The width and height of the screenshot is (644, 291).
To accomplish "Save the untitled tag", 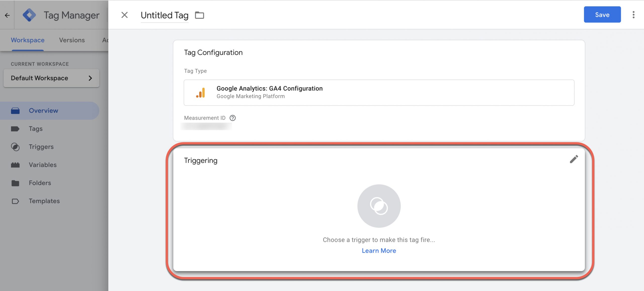I will pyautogui.click(x=602, y=15).
